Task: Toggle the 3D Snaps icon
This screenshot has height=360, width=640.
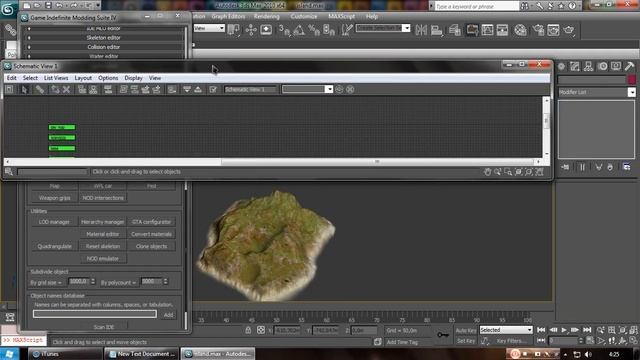Action: 284,30
